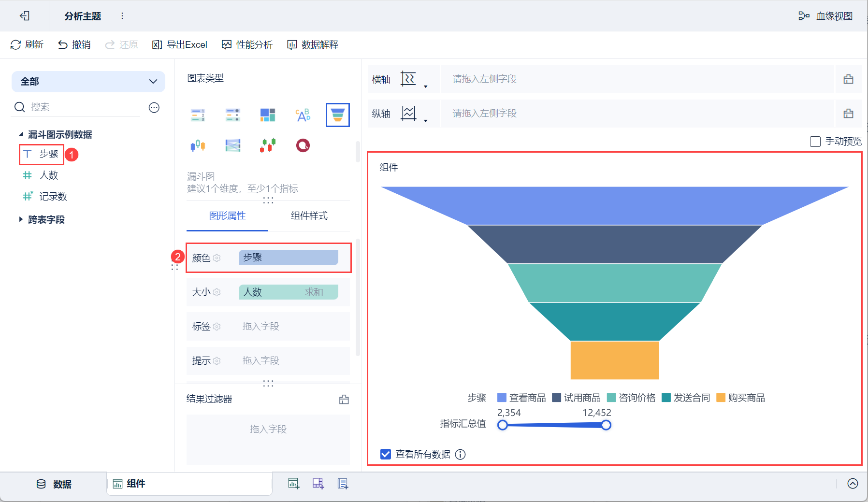This screenshot has width=868, height=502.
Task: Select the 组件 tab at the bottom
Action: click(x=189, y=484)
